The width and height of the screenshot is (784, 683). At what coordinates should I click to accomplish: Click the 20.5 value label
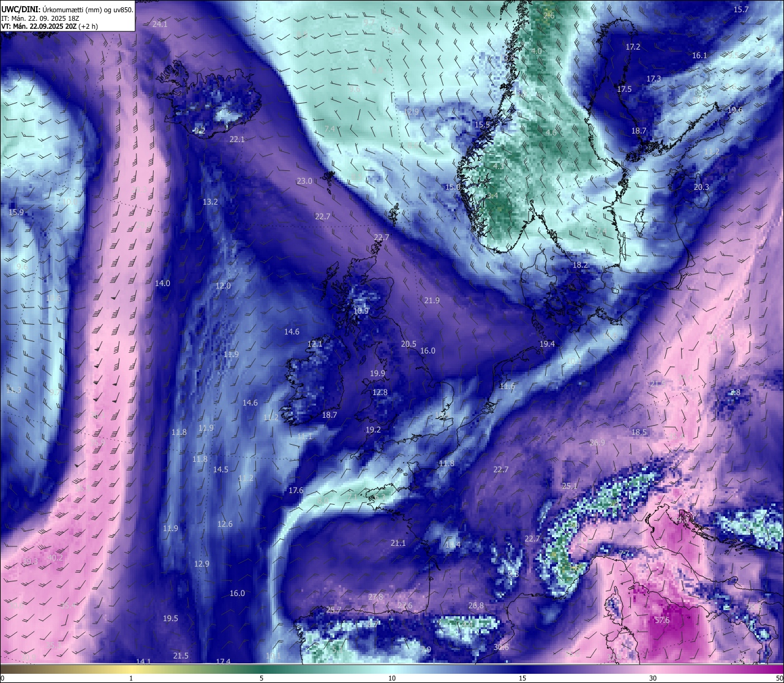coord(409,344)
